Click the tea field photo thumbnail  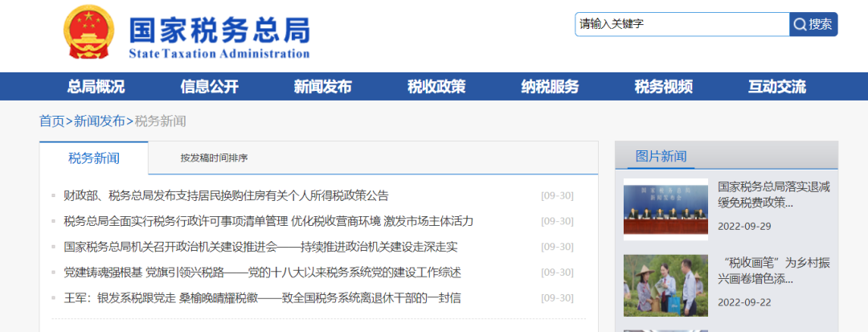click(665, 285)
